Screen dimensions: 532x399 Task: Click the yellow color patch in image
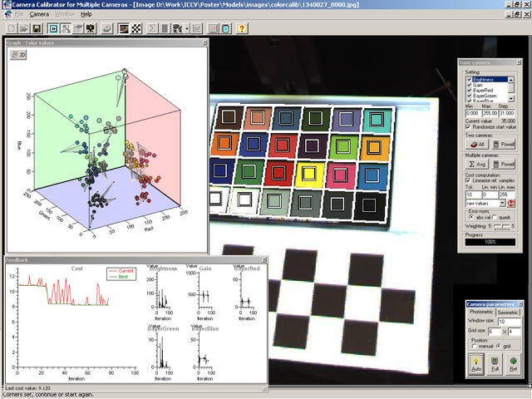(x=309, y=175)
